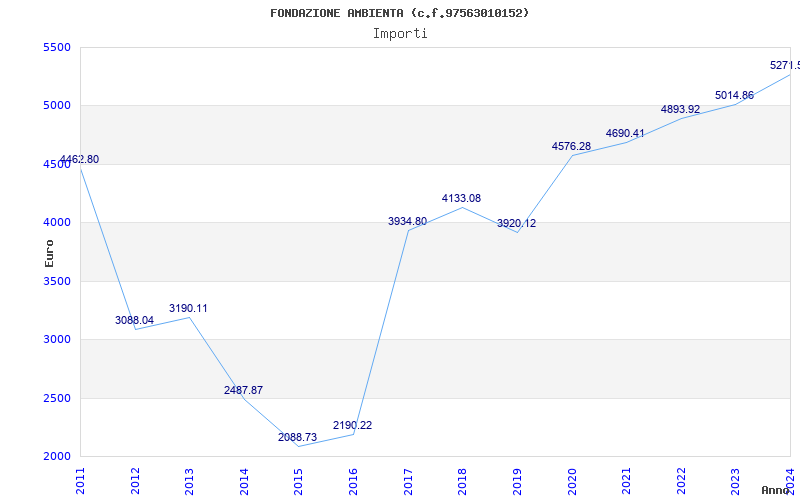The width and height of the screenshot is (800, 500).
Task: Select the 4893.92 value label
Action: [680, 110]
